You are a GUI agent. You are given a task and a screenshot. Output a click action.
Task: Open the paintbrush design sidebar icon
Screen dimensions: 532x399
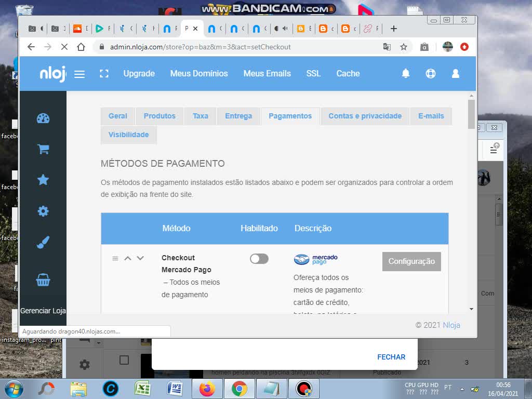point(43,242)
